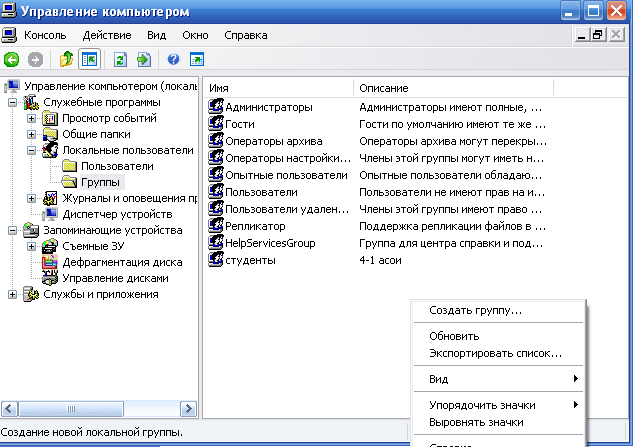Screen dimensions: 633x447
Task: Choose Экспортировать список... in context menu
Action: click(x=499, y=353)
